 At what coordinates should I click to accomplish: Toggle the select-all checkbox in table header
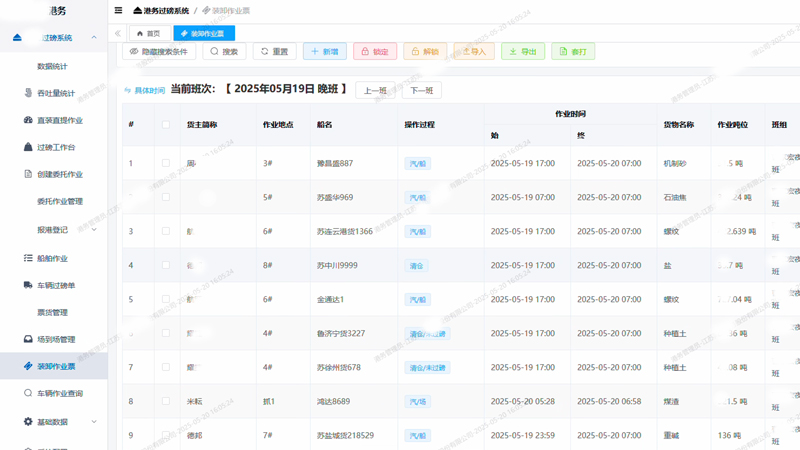coord(166,125)
